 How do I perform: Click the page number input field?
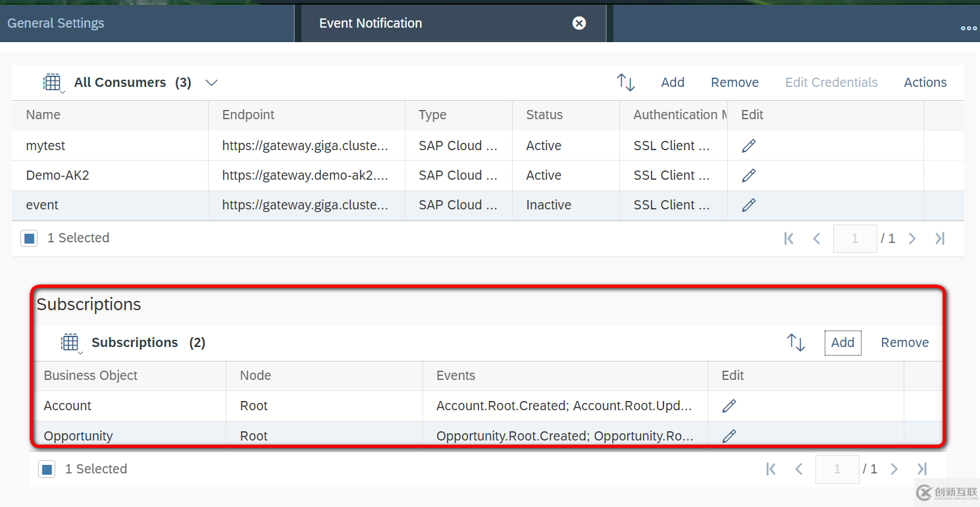[855, 238]
